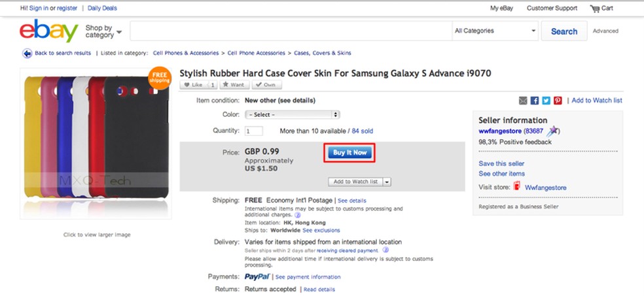
Task: Open the Add to Watch list arrow menu
Action: click(387, 182)
